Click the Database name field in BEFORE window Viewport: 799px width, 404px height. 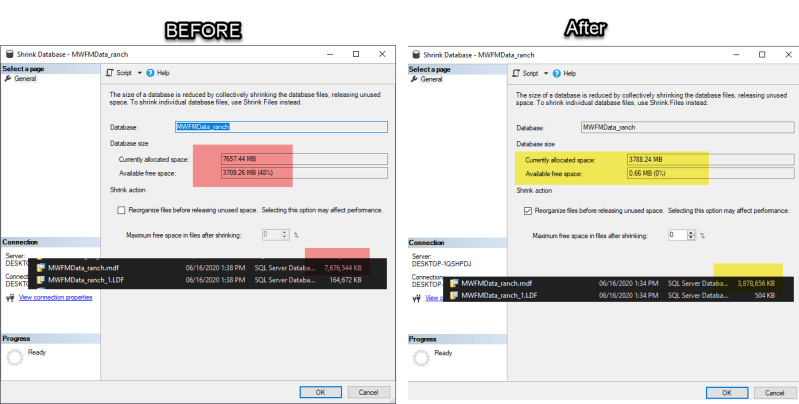pos(281,127)
